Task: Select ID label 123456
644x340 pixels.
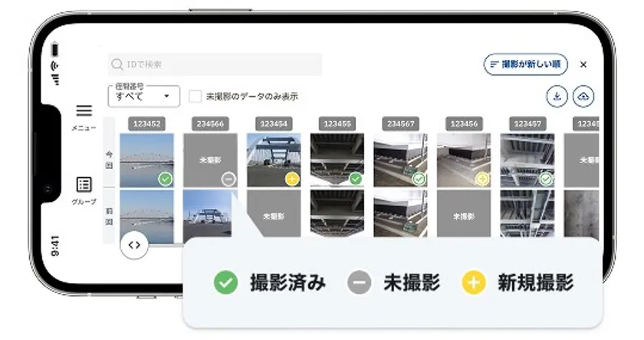Action: 464,124
